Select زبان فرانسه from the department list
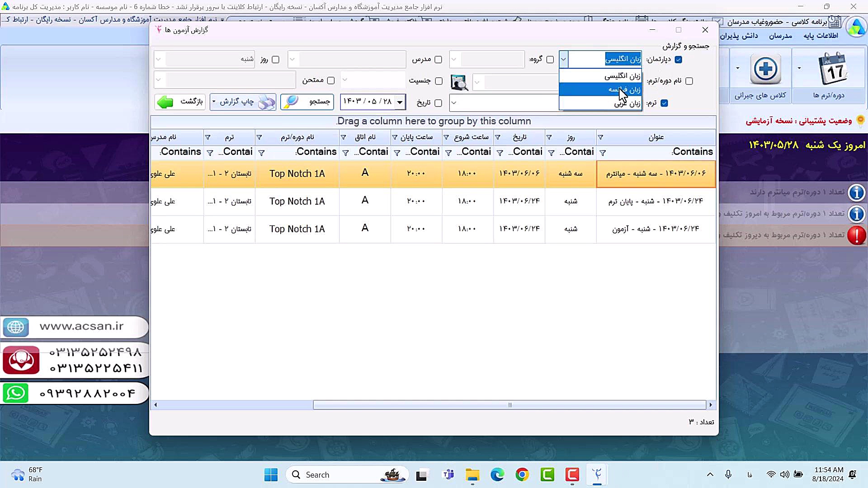 (600, 89)
